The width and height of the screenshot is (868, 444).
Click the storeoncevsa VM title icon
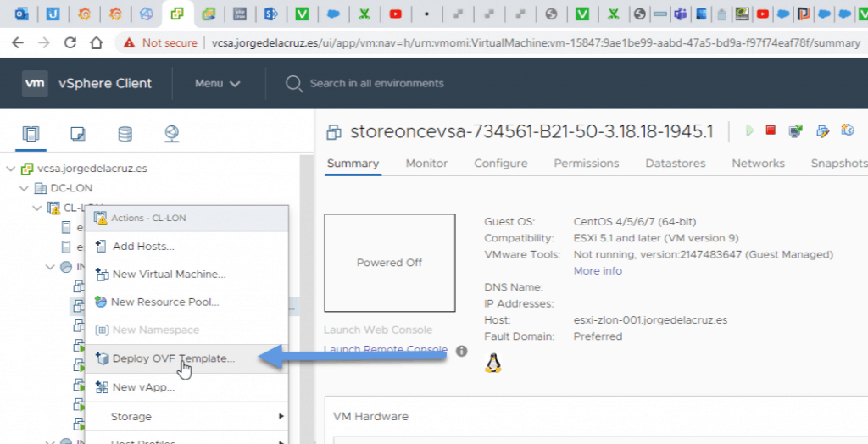[333, 132]
